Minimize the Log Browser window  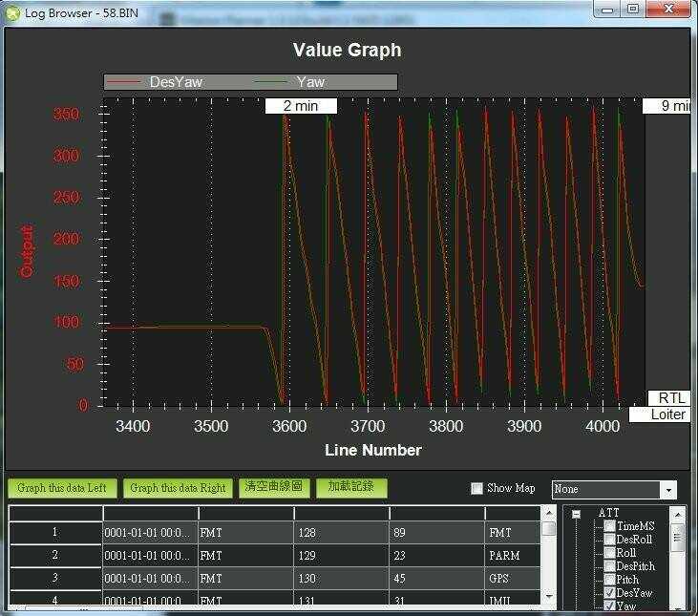click(607, 9)
